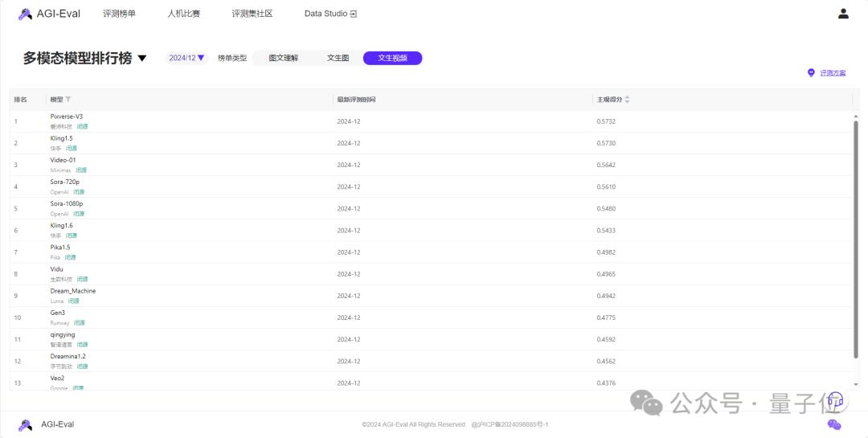Click the 主观得分 column header
This screenshot has height=438, width=868.
(x=609, y=100)
